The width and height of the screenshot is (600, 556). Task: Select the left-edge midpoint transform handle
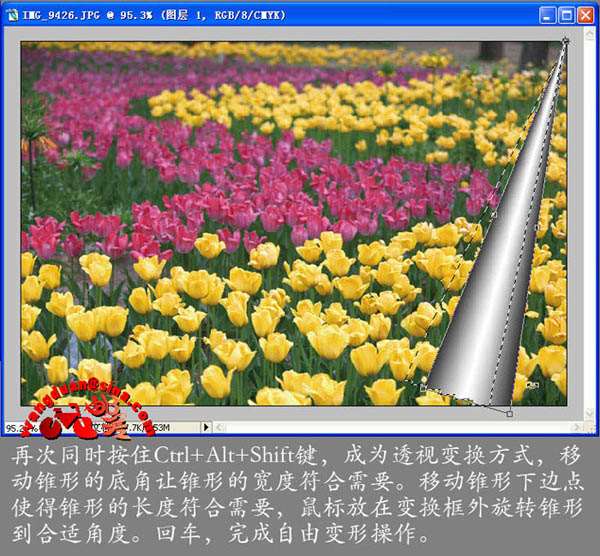[493, 213]
